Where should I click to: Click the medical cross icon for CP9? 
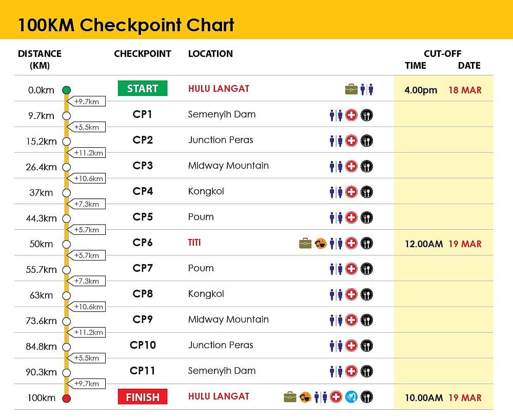(x=351, y=320)
